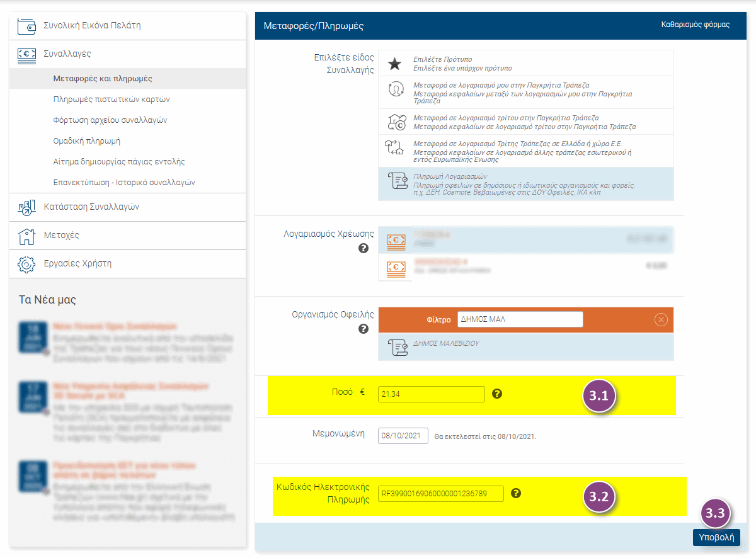Expand Συνολική Εικόνα Πελάτη section

coord(92,26)
